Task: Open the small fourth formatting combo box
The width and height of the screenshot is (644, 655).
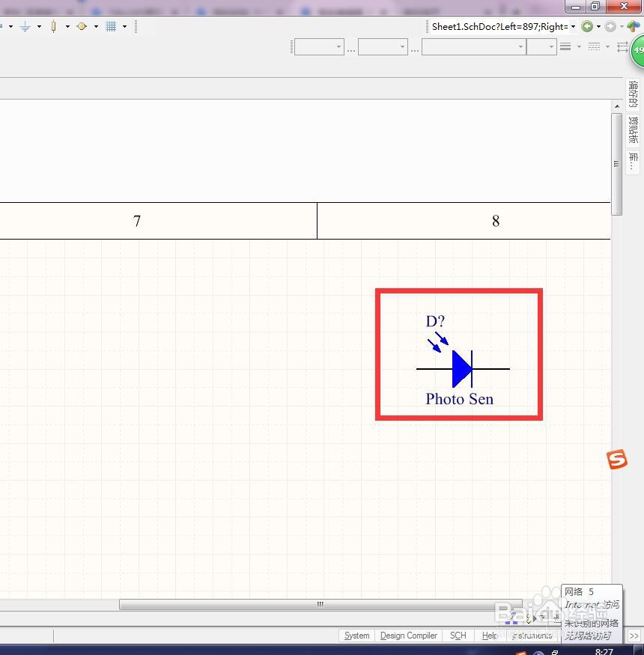Action: point(541,46)
